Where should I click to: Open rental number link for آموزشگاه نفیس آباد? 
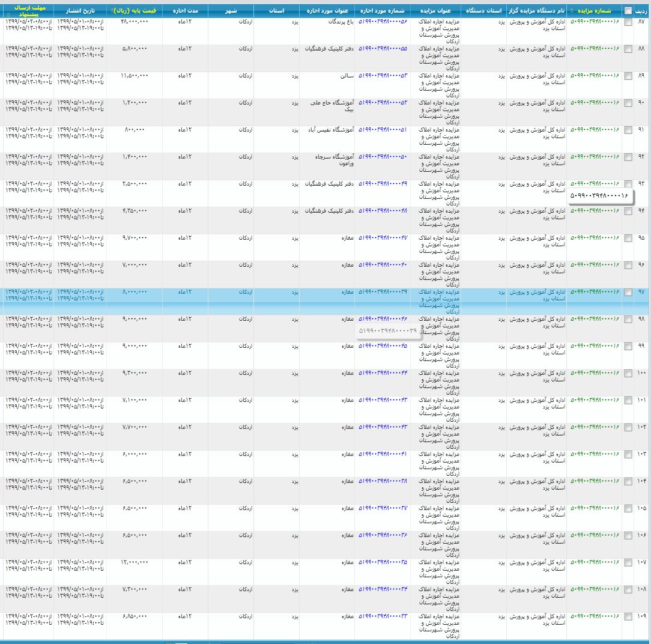[x=383, y=130]
